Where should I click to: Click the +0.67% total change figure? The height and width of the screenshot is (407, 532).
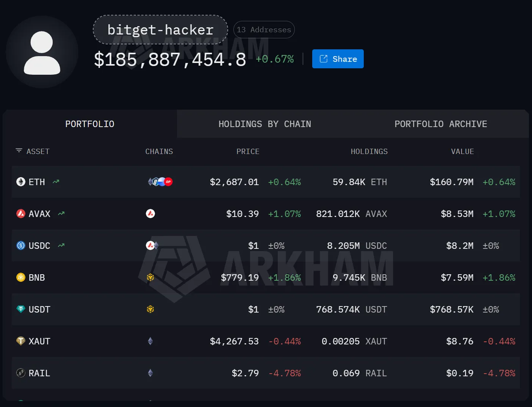275,59
